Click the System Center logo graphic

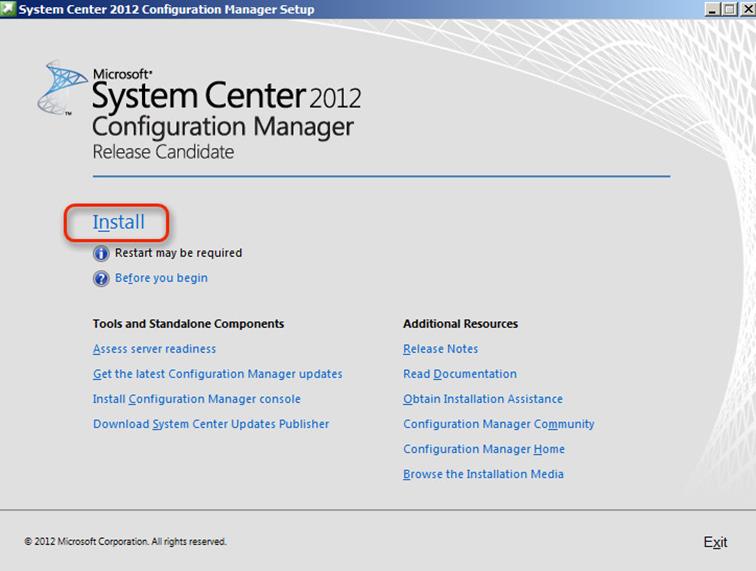(61, 88)
